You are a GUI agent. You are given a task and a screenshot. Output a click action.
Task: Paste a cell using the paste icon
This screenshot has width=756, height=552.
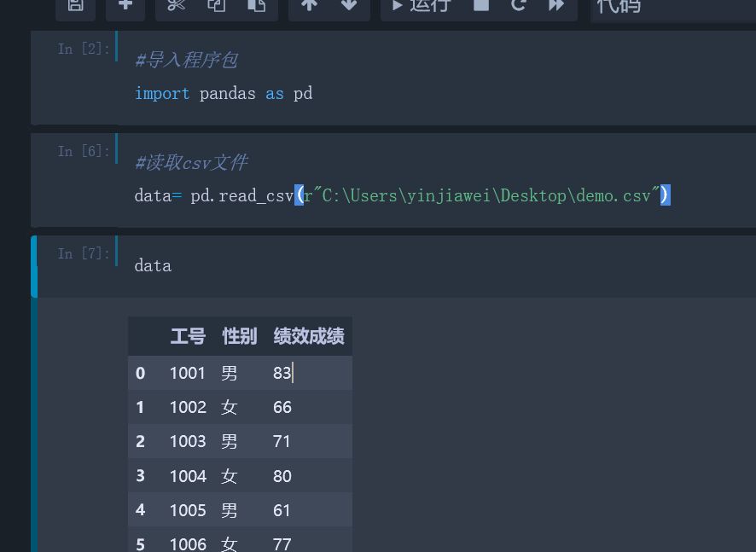coord(257,7)
